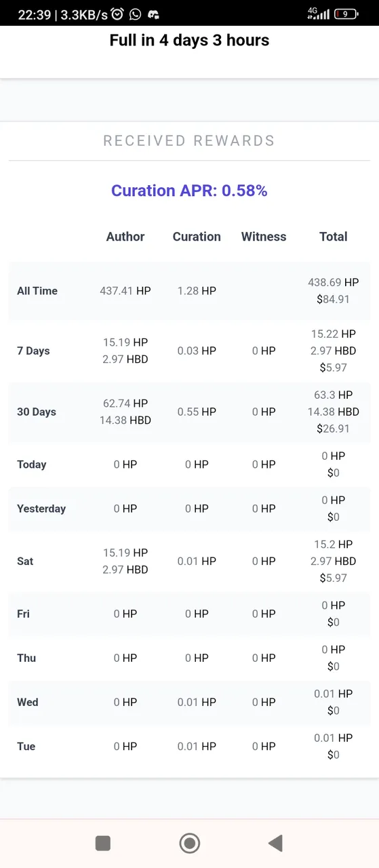379x868 pixels.
Task: Click the Curation APR: 0.58% text
Action: (189, 191)
